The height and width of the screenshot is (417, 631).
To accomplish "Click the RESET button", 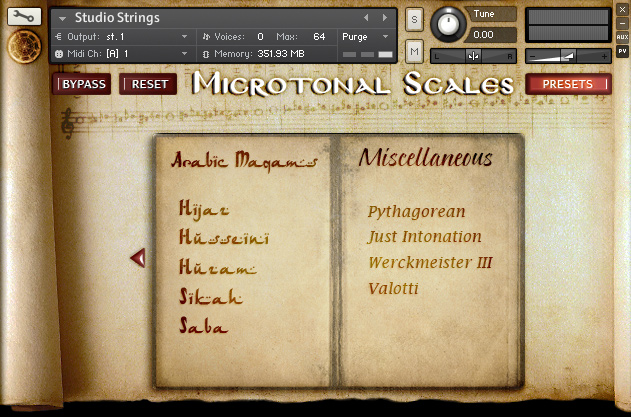I will coord(148,84).
